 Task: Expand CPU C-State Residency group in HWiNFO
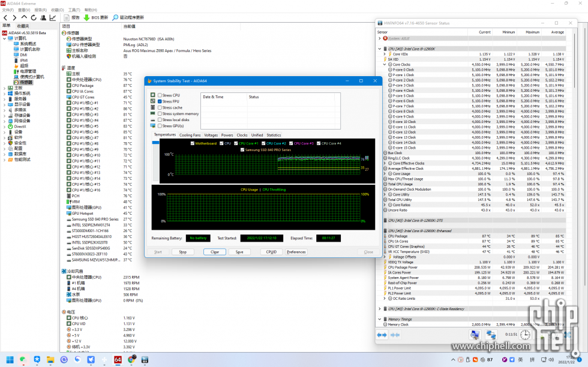(379, 309)
